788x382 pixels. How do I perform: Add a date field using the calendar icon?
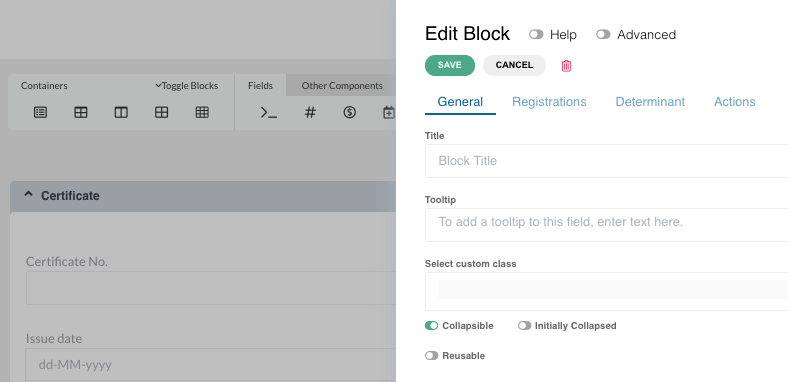pyautogui.click(x=389, y=113)
